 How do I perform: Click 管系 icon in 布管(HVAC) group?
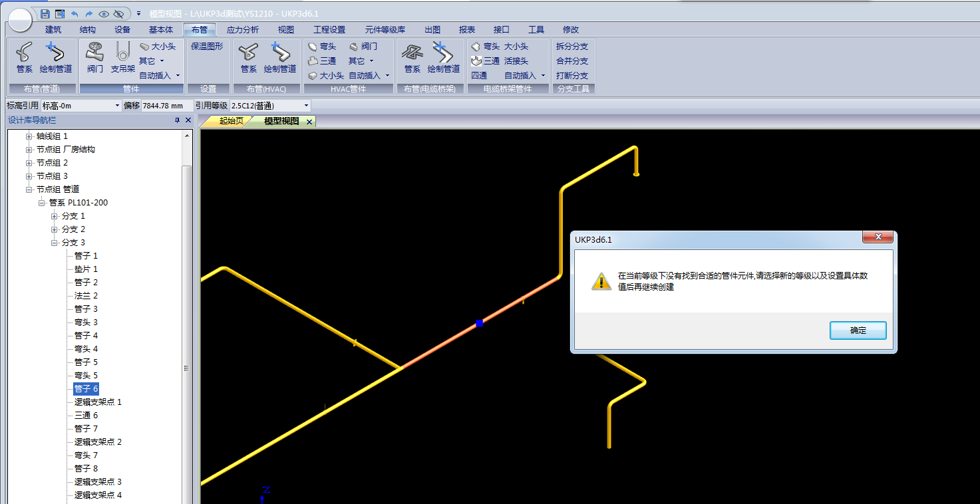click(x=248, y=57)
